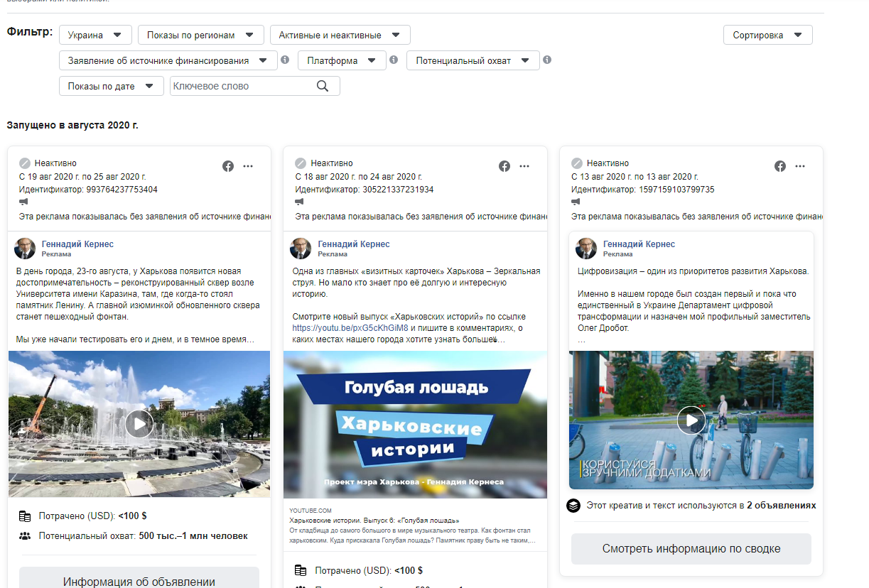The height and width of the screenshot is (588, 869).
Task: Open the Показы по дате dropdown
Action: click(x=111, y=86)
